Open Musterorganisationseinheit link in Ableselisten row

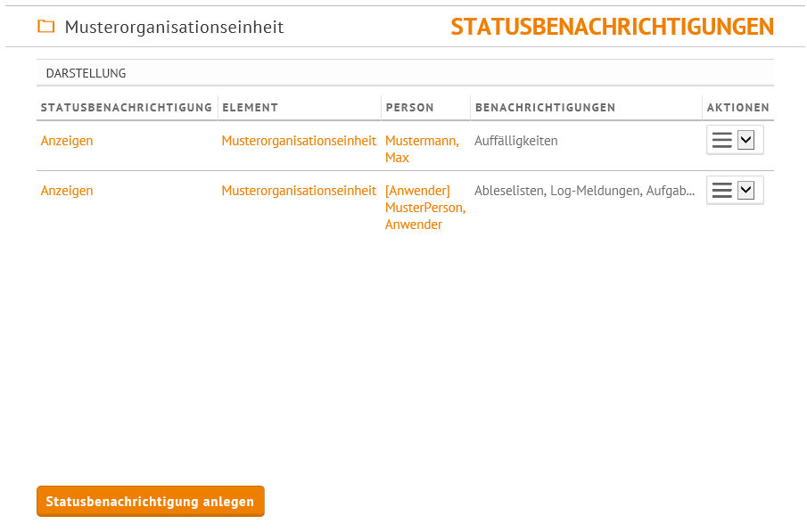coord(299,191)
